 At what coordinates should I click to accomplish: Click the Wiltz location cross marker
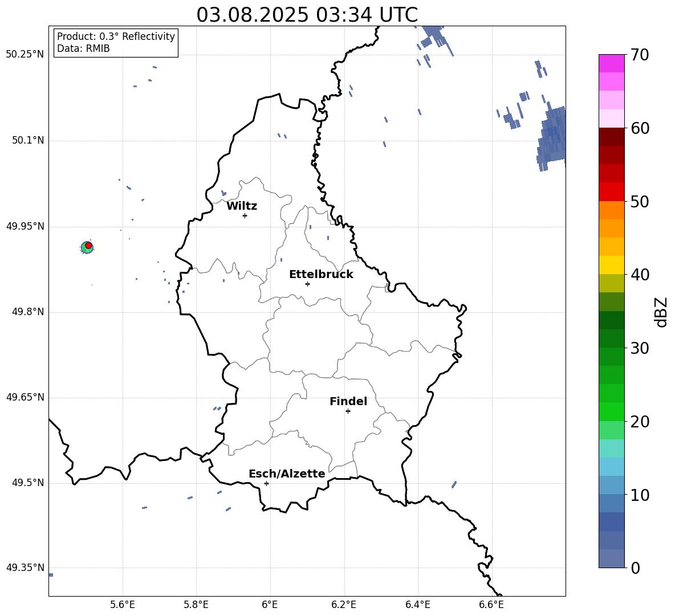245,215
